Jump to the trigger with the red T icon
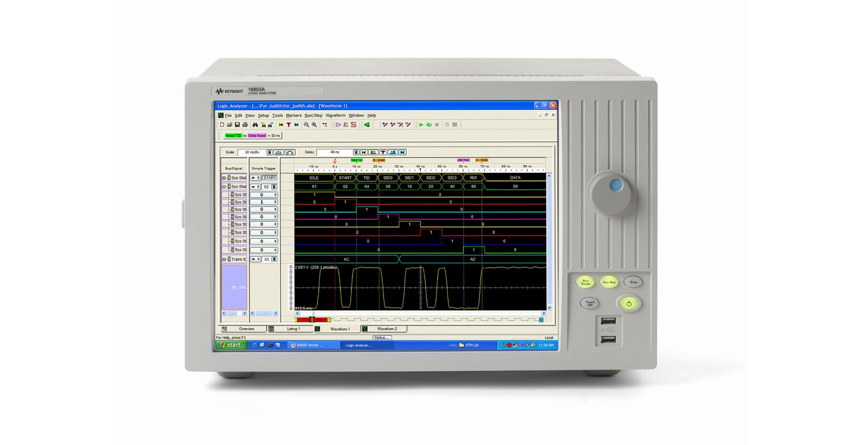868x445 pixels. [x=288, y=125]
